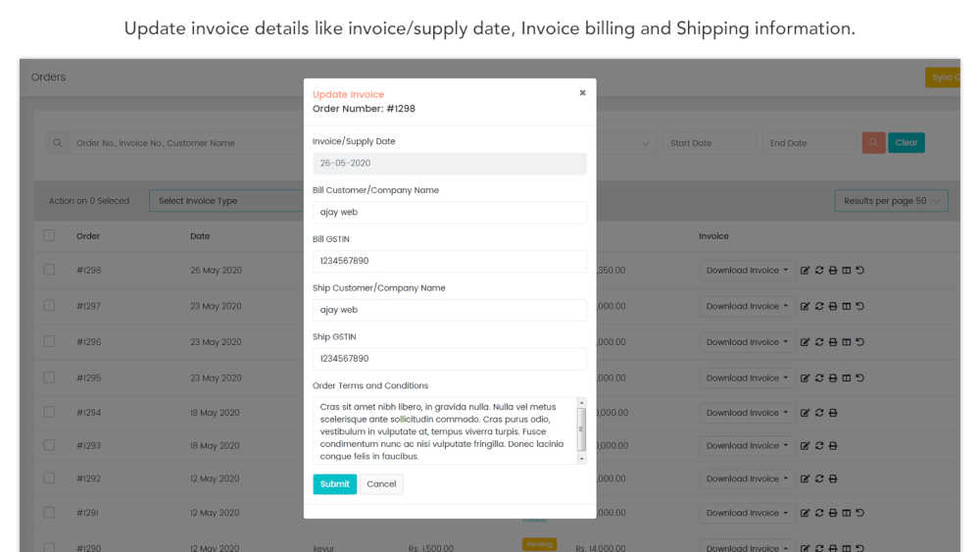The width and height of the screenshot is (980, 552).
Task: Close the Update Invoice dialog with X
Action: pyautogui.click(x=582, y=92)
